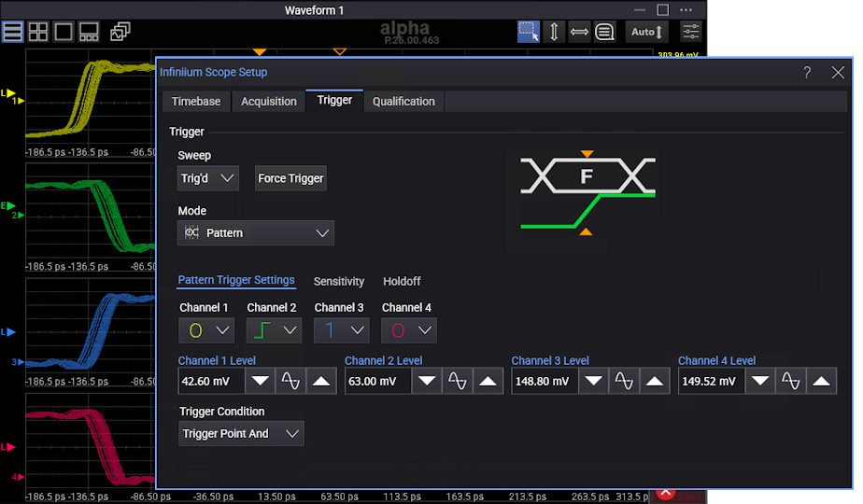Open Channel 2 pattern edge dropdown
Image resolution: width=863 pixels, height=504 pixels.
pyautogui.click(x=274, y=330)
